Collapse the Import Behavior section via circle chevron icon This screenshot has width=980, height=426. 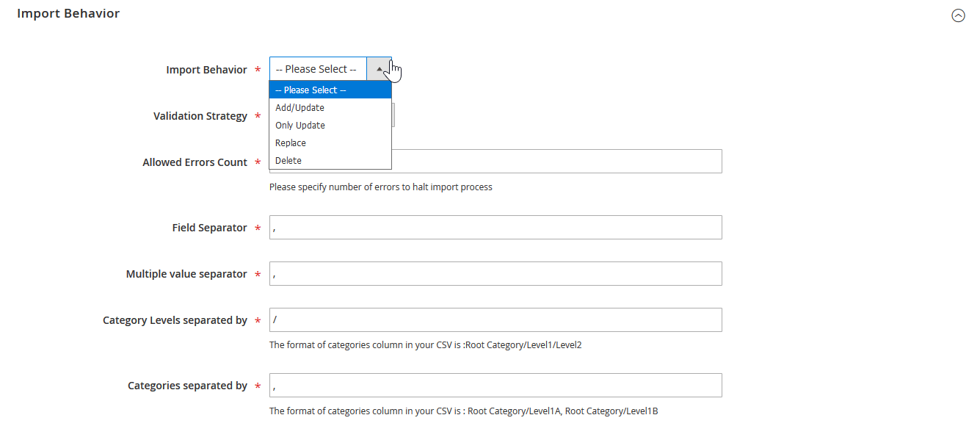click(x=958, y=15)
